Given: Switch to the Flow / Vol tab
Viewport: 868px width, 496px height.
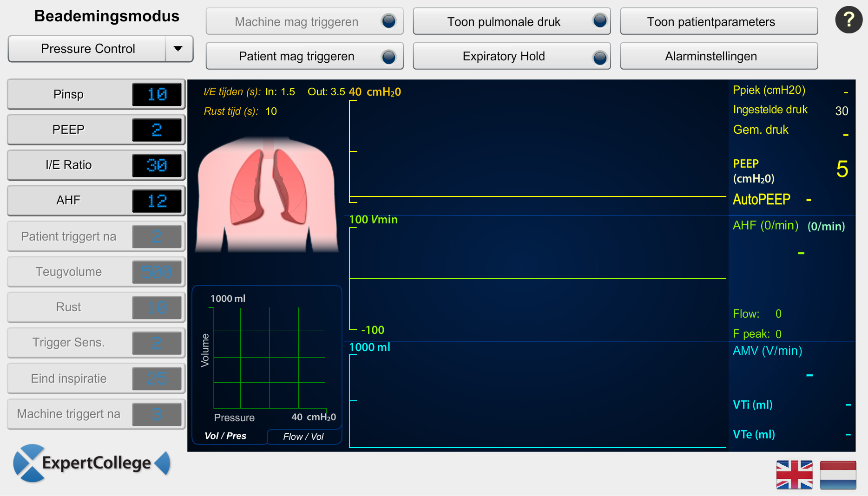Looking at the screenshot, I should (303, 437).
